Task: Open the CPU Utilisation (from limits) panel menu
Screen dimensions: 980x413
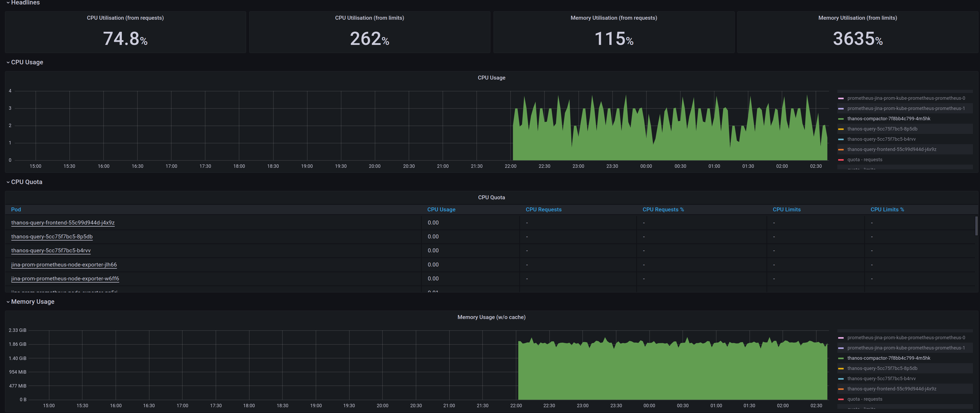Action: pyautogui.click(x=369, y=18)
